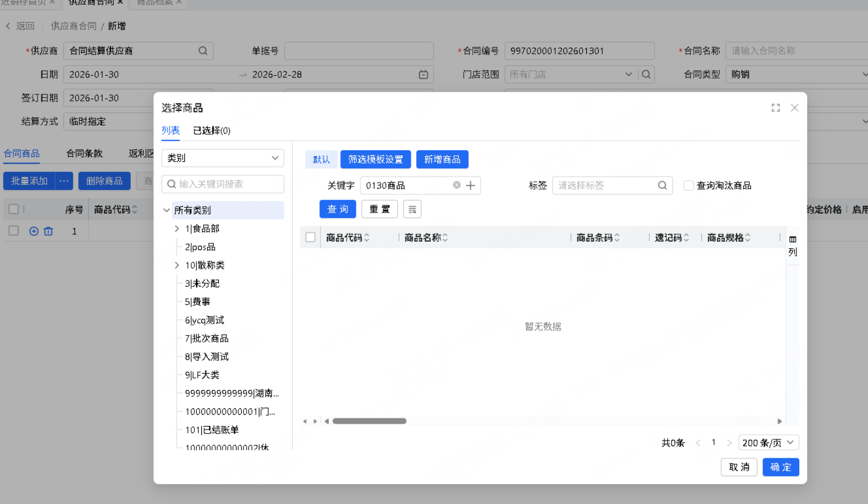The width and height of the screenshot is (868, 504).
Task: Click the fullscreen icon of the dialog
Action: [775, 108]
